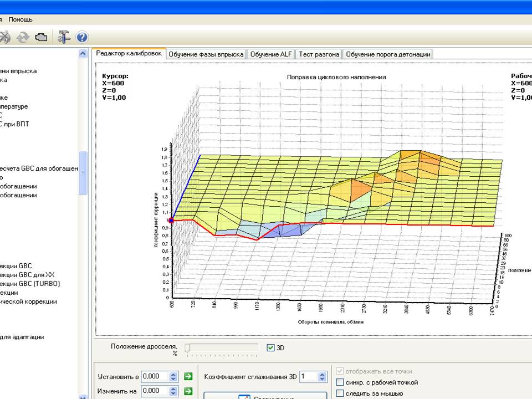Image resolution: width=532 pixels, height=399 pixels.
Task: Open the 'Тест разгона' tab
Action: click(319, 54)
